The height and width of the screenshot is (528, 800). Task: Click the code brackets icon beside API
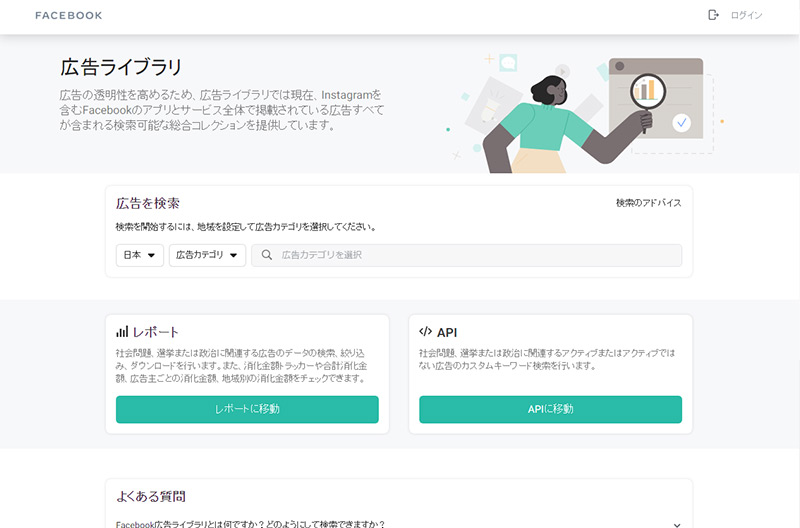point(425,332)
